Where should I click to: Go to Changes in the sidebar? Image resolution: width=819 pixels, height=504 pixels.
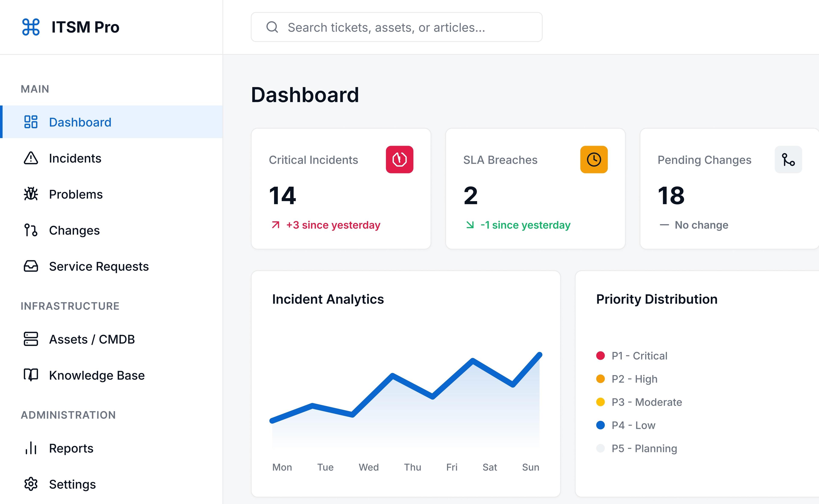(x=74, y=230)
